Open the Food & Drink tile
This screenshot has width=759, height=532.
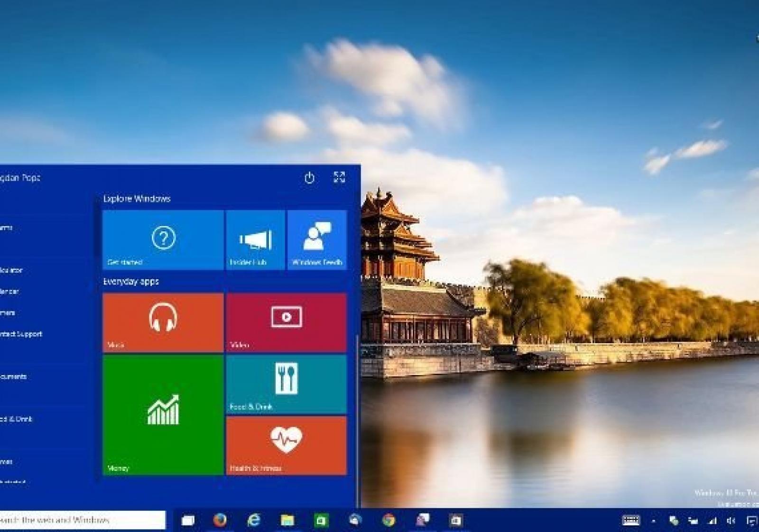(x=286, y=385)
